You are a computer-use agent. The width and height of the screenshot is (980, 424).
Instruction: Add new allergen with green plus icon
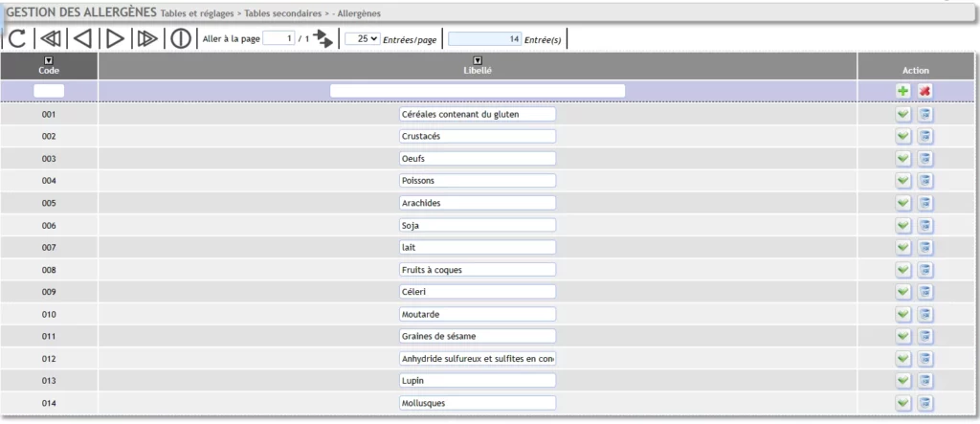click(902, 91)
